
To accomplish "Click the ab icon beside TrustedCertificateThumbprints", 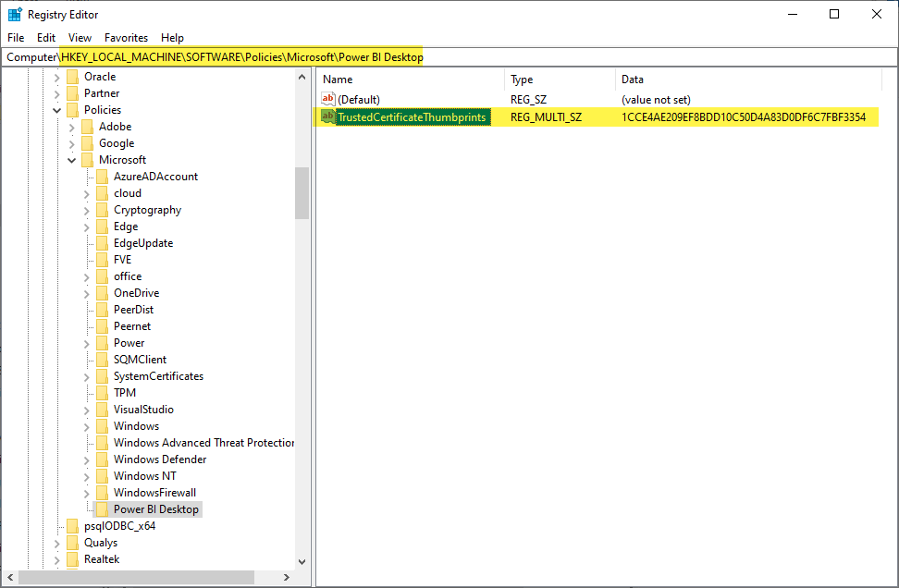I will click(x=328, y=117).
